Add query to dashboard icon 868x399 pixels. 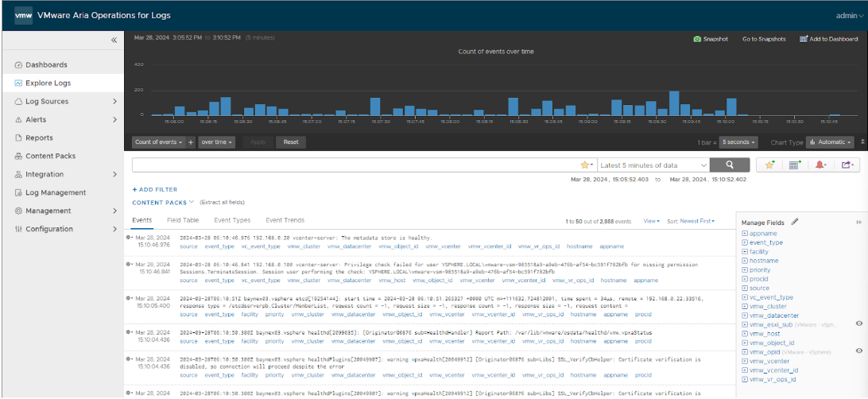(795, 165)
